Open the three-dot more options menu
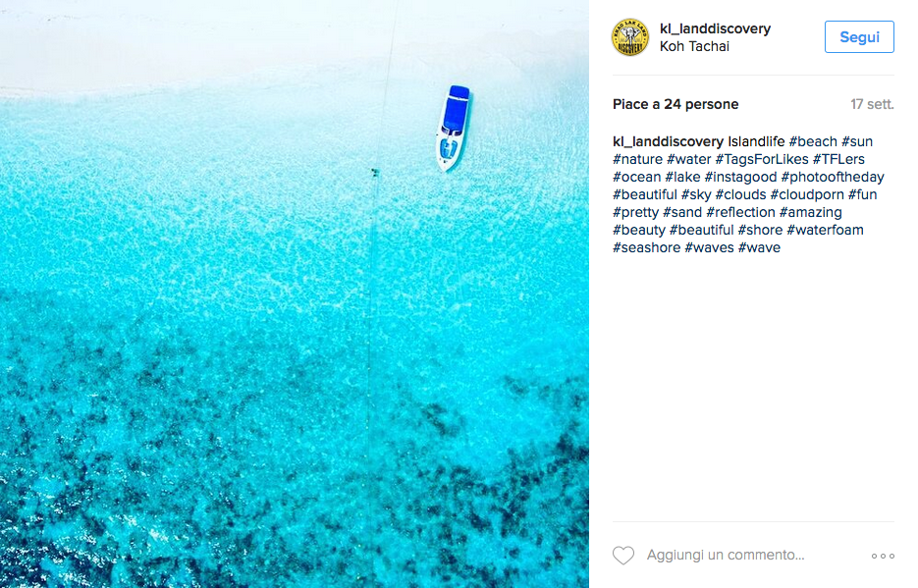The image size is (918, 588). pyautogui.click(x=883, y=556)
